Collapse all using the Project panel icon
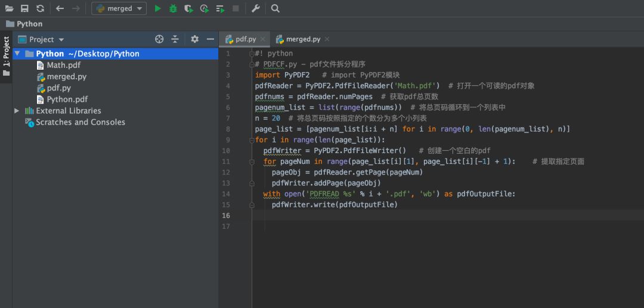The height and width of the screenshot is (308, 644). pyautogui.click(x=175, y=39)
